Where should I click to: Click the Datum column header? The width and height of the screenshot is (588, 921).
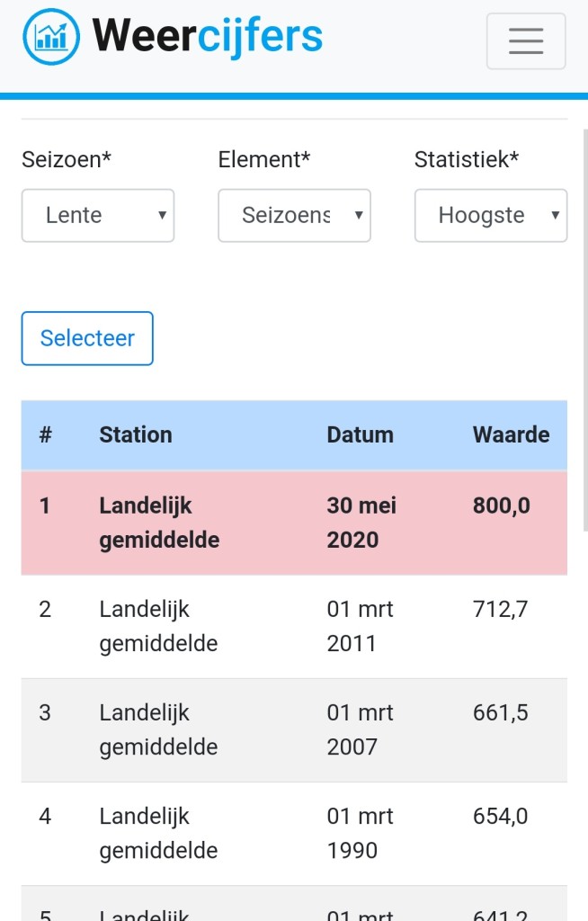[361, 435]
